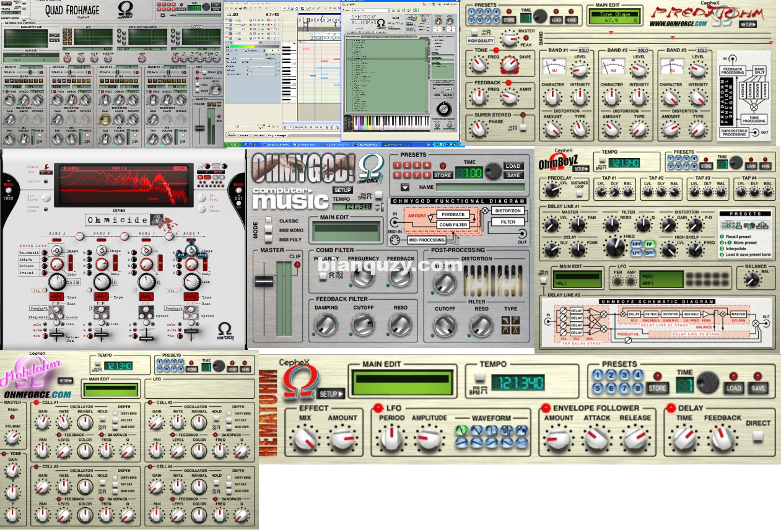Select MIDI MONO mode in OhMyGod
Viewport: 781px width, 532px height.
[269, 229]
